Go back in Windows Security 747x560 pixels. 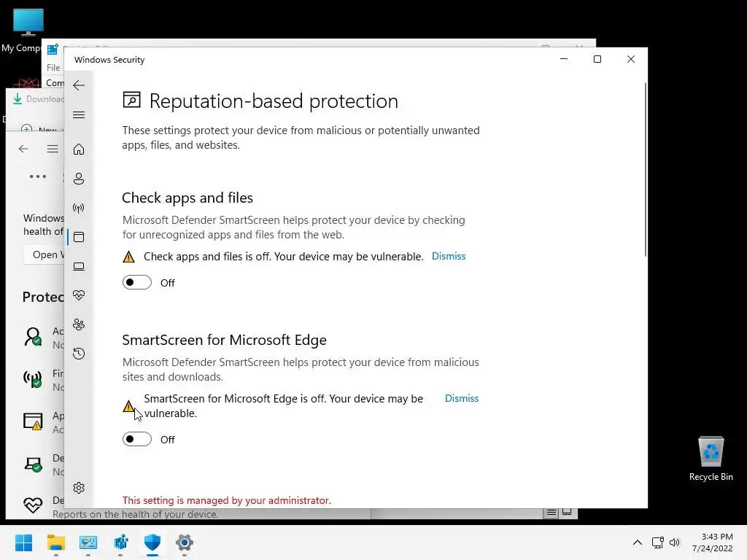pyautogui.click(x=79, y=85)
